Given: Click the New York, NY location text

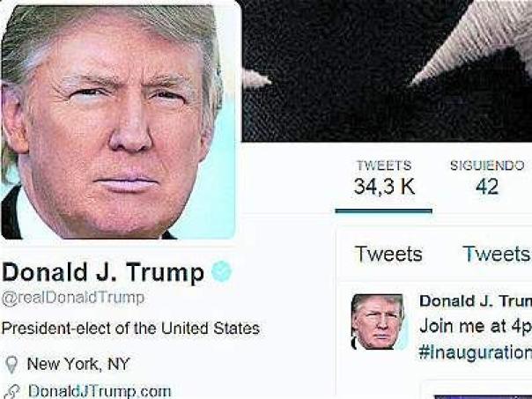Looking at the screenshot, I should point(78,364).
